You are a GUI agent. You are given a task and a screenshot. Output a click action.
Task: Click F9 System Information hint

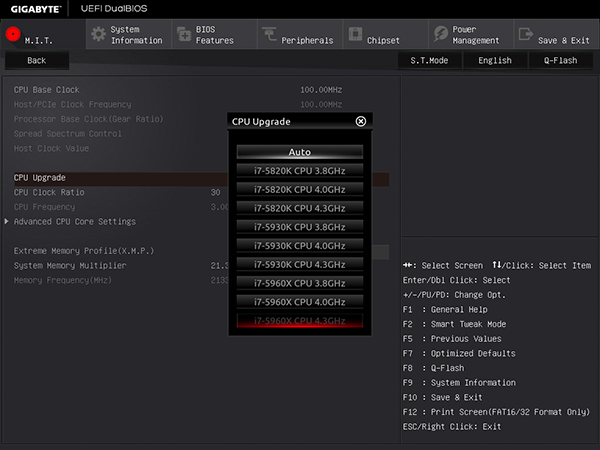459,383
